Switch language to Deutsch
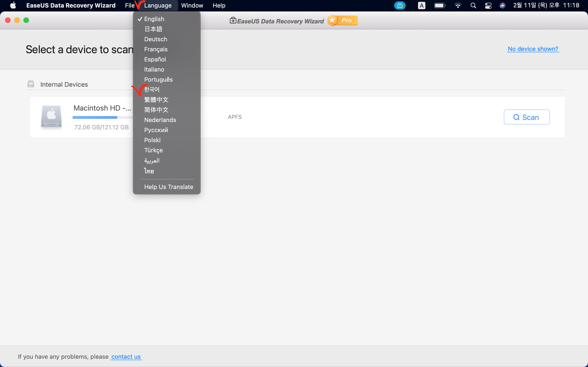 pos(155,39)
